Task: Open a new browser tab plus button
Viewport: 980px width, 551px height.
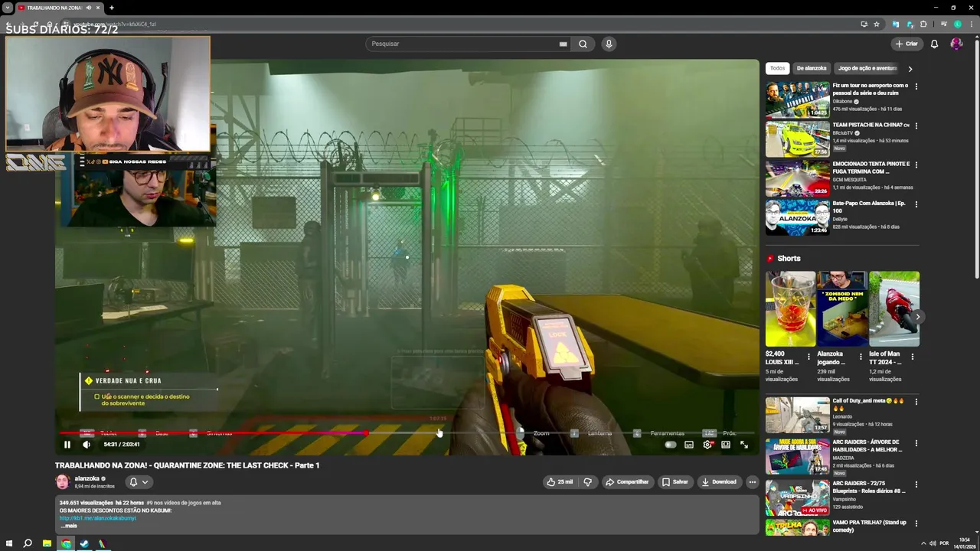Action: click(112, 8)
